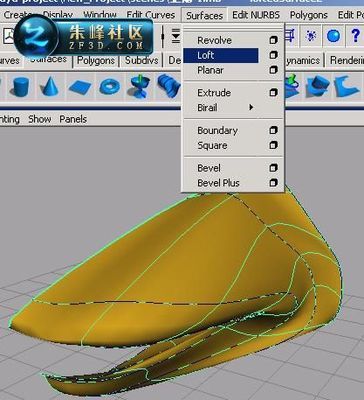The width and height of the screenshot is (364, 400).
Task: Switch to the Dynamics shelf tab
Action: tap(302, 60)
